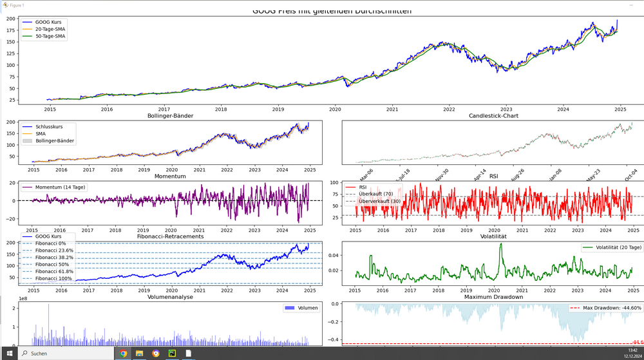Click the 20-Tage-SMA legend entry
Viewport: 644px width, 360px height.
pyautogui.click(x=44, y=29)
